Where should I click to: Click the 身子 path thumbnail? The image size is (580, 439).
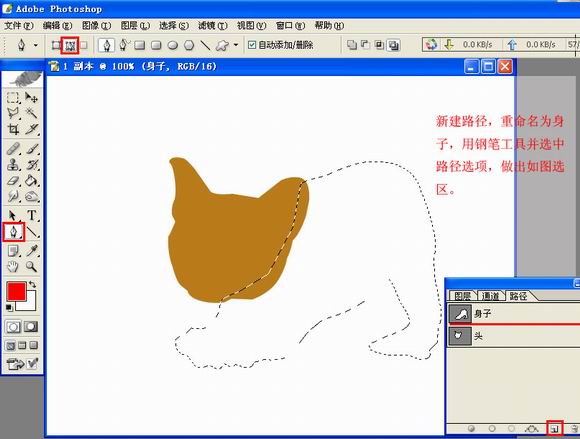460,314
